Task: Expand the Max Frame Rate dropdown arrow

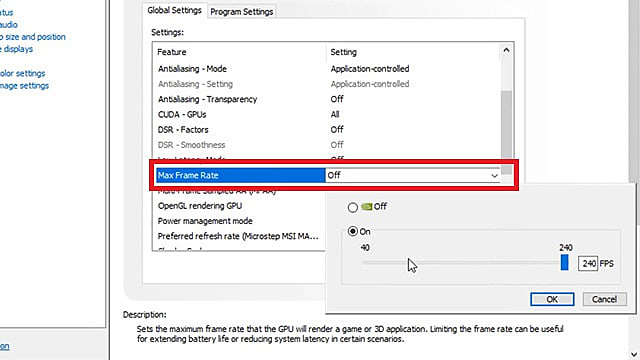Action: tap(494, 176)
